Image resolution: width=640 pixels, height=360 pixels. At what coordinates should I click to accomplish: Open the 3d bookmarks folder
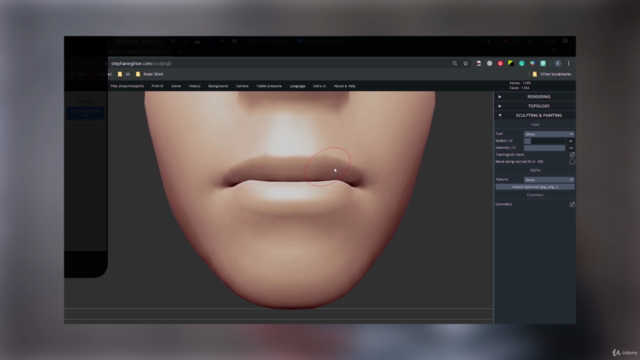(124, 74)
